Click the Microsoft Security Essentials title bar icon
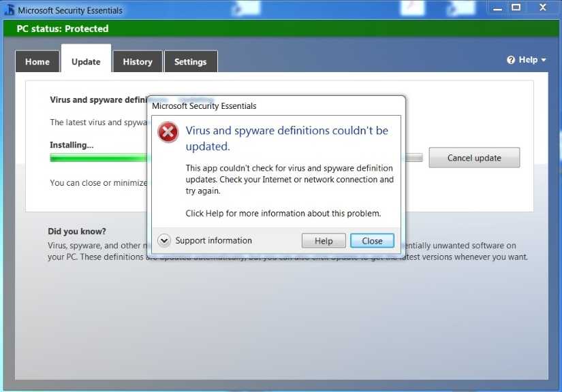Screen dimensions: 562x392 (9, 10)
